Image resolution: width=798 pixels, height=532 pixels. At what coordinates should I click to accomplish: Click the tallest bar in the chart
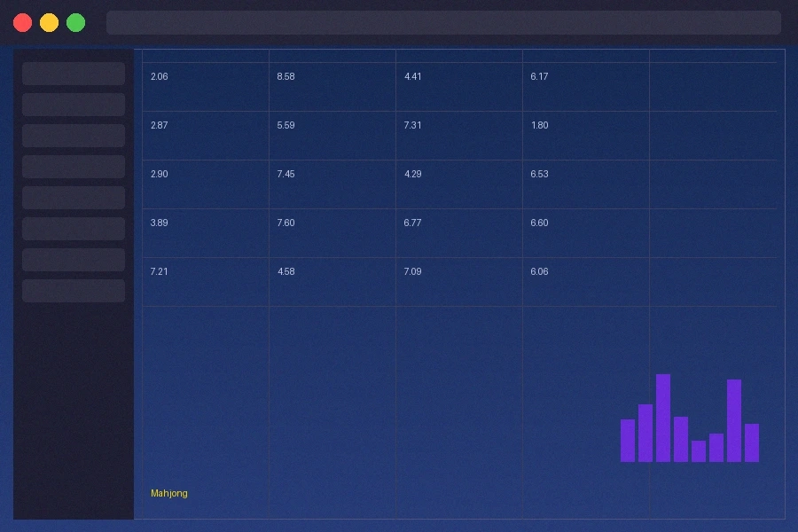click(663, 418)
